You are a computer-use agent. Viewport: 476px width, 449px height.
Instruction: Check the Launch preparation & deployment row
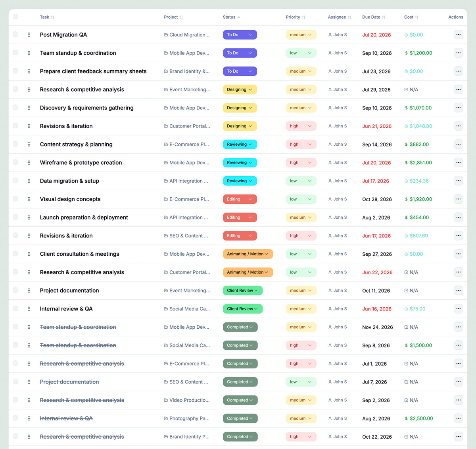click(x=15, y=217)
